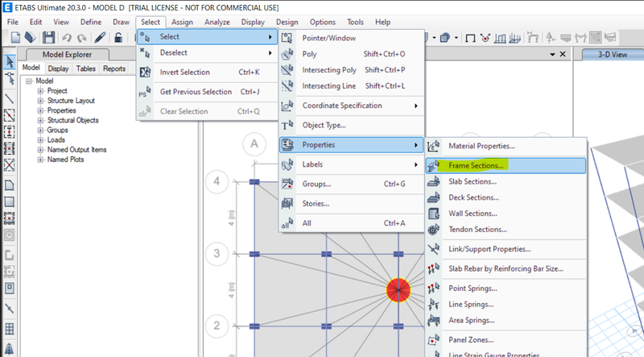Screen dimensions: 644x357
Task: Click the Invert Selection icon
Action: pos(145,72)
